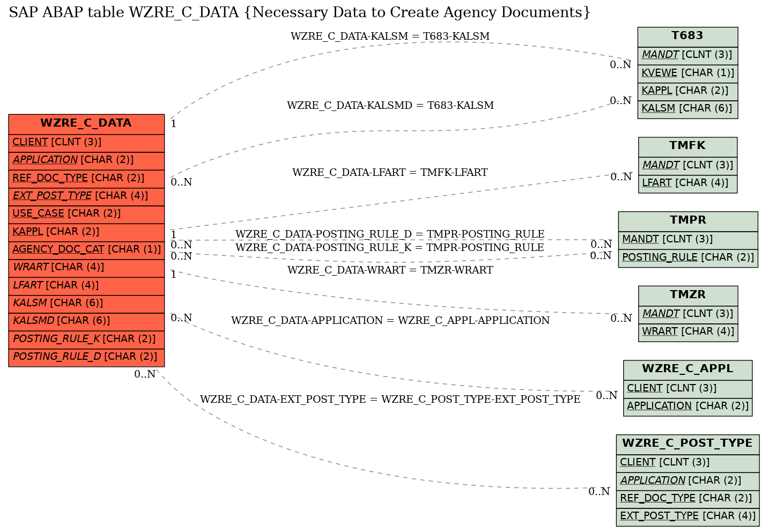Open the TMFK table header
The height and width of the screenshot is (532, 768).
coord(688,146)
